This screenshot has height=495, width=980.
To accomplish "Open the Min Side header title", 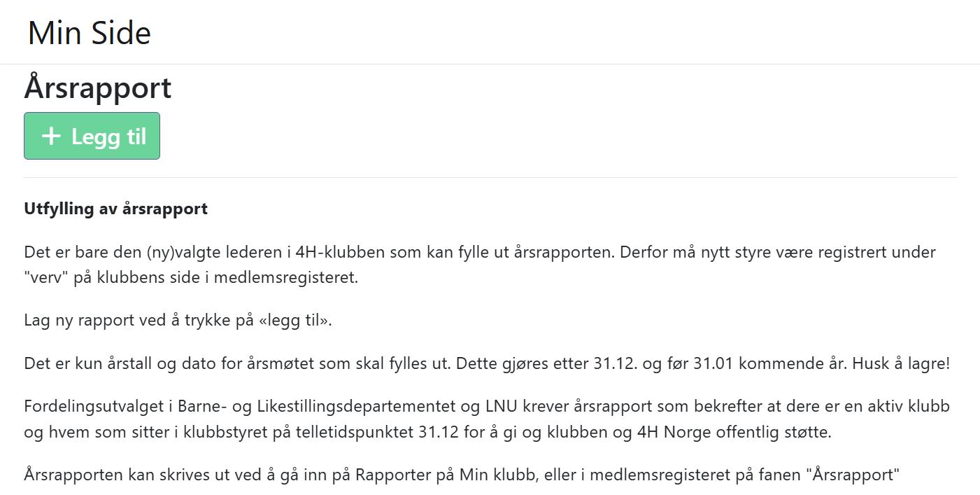I will point(90,33).
